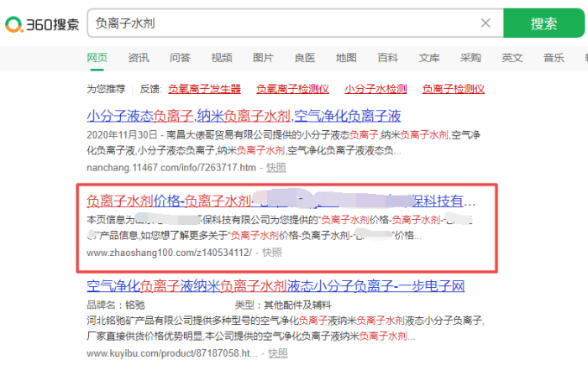
Task: Go to the 良医 tab
Action: pos(305,58)
